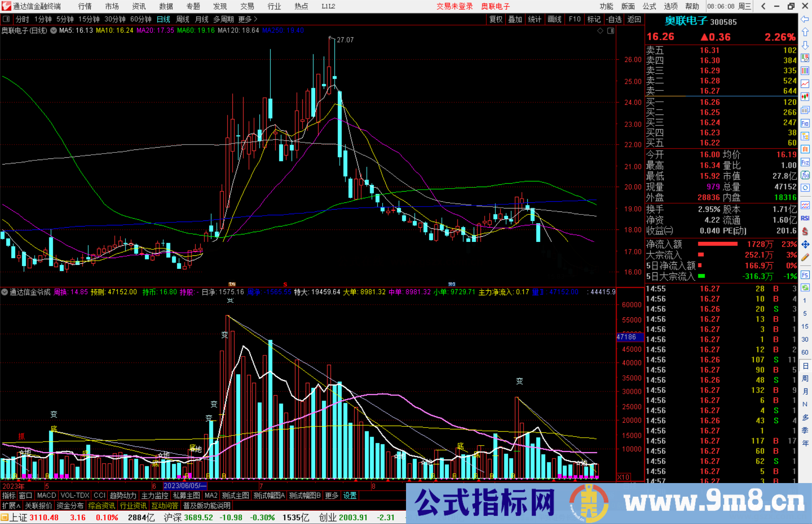The height and width of the screenshot is (524, 812).
Task: Click the status bar icon before 上证
Action: pos(5,518)
